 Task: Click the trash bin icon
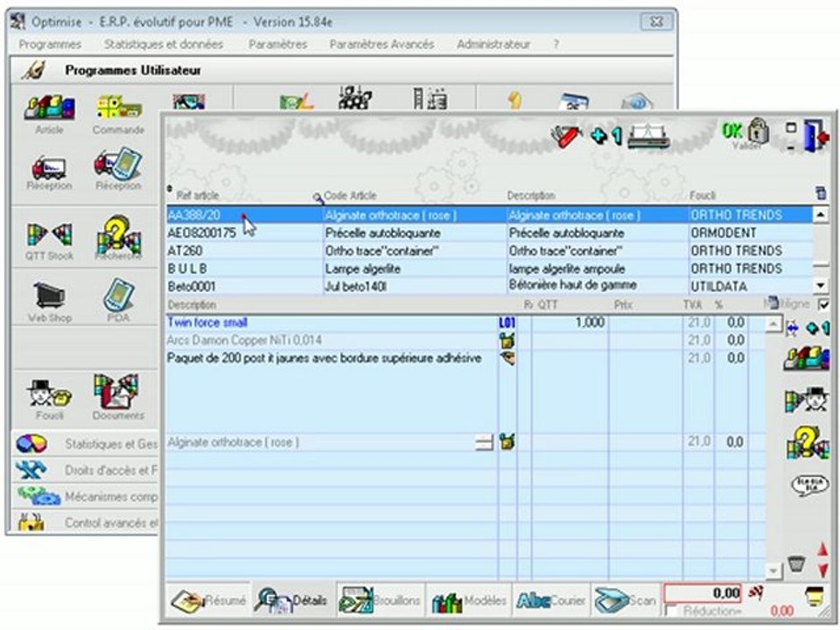[x=796, y=563]
